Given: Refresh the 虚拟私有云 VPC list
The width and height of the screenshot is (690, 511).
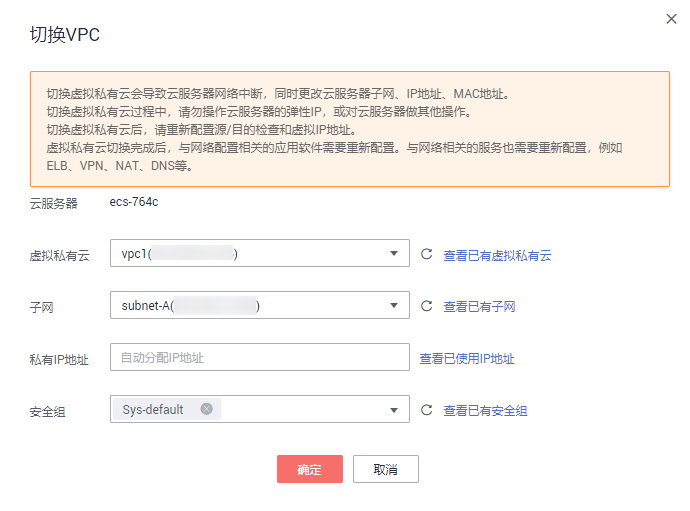Looking at the screenshot, I should [x=426, y=254].
